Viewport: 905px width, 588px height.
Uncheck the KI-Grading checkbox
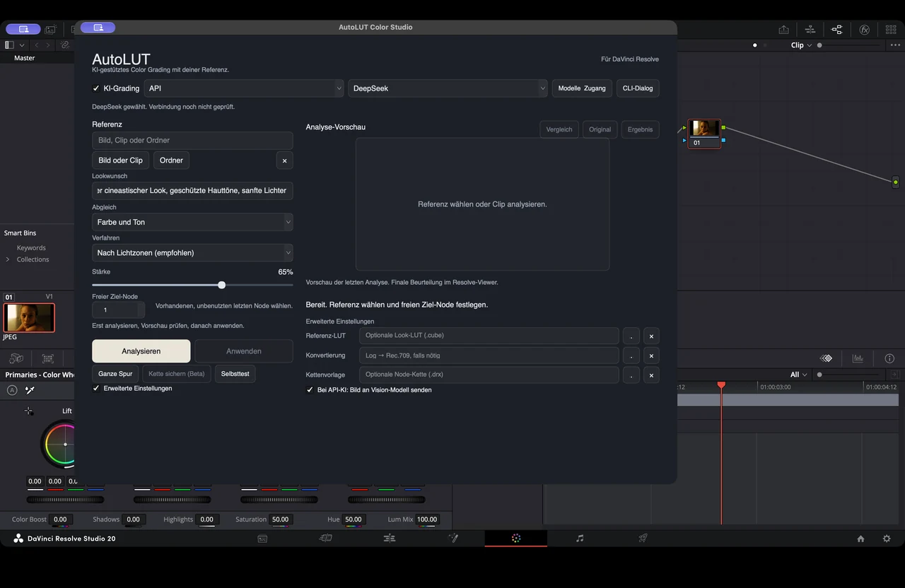96,88
